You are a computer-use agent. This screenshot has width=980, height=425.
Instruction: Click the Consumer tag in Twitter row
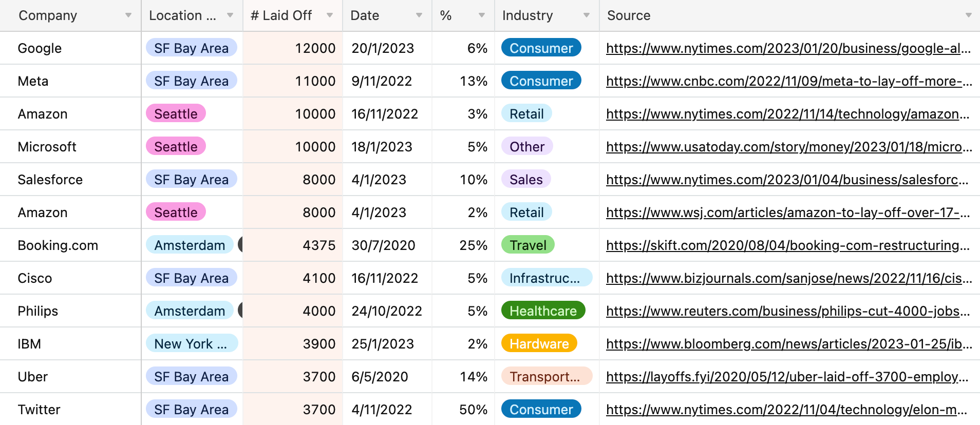541,409
